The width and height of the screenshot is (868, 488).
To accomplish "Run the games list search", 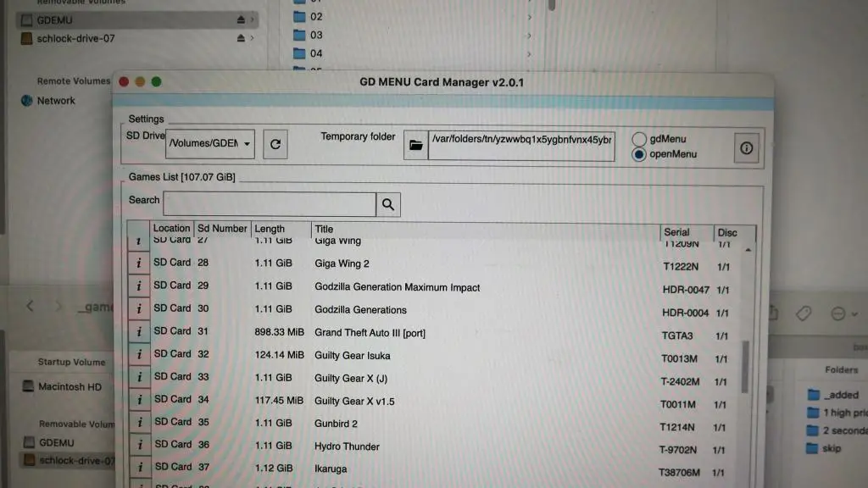I will coord(388,205).
